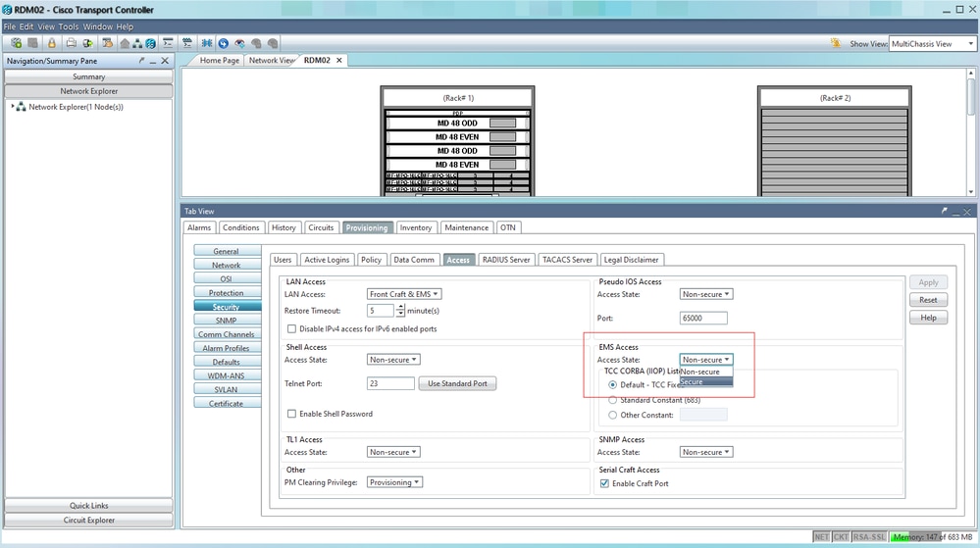Click the add node toolbar icon
Screen dimensions: 980x548
click(17, 43)
